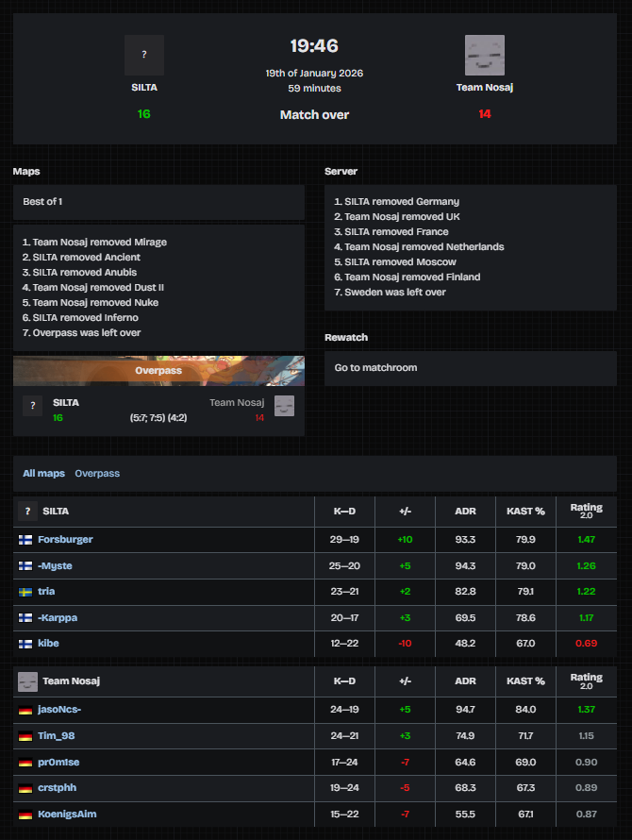This screenshot has height=840, width=632.
Task: Click '6. SILTA removed Inferno' veto line
Action: tap(80, 318)
